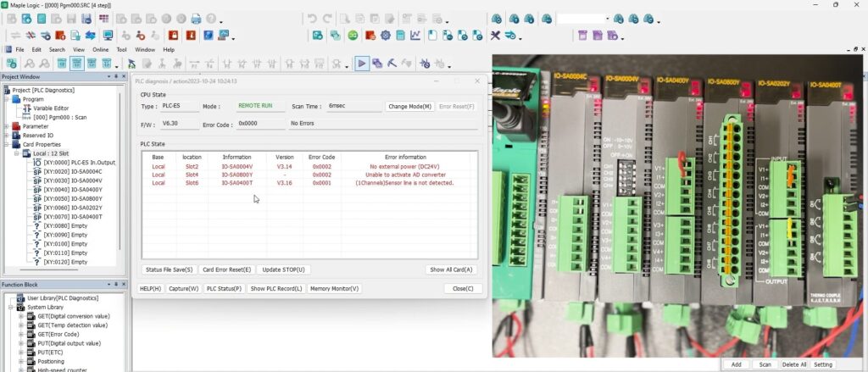Click Card Error Reset(E) button
868x372 pixels.
point(226,269)
